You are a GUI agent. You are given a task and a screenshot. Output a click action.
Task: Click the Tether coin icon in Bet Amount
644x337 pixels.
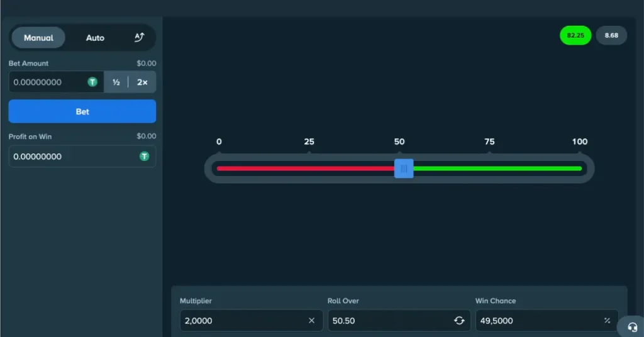(92, 82)
